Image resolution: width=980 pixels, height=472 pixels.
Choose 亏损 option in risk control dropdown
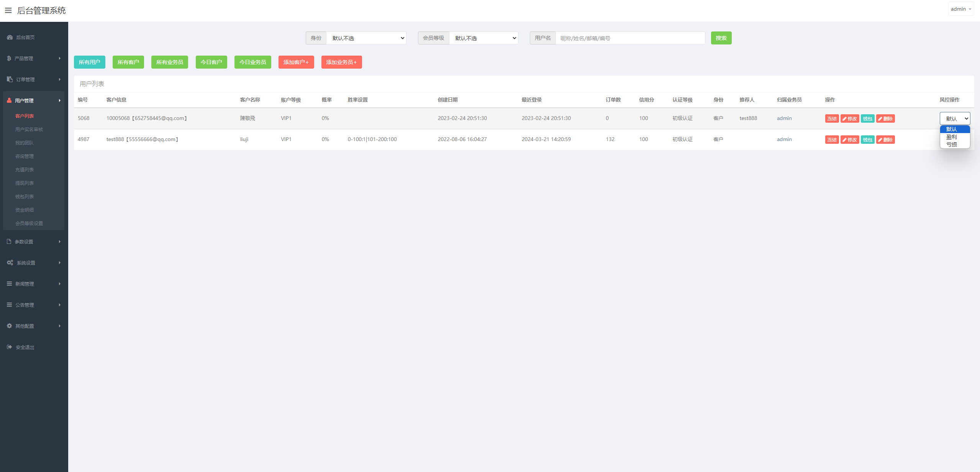952,145
